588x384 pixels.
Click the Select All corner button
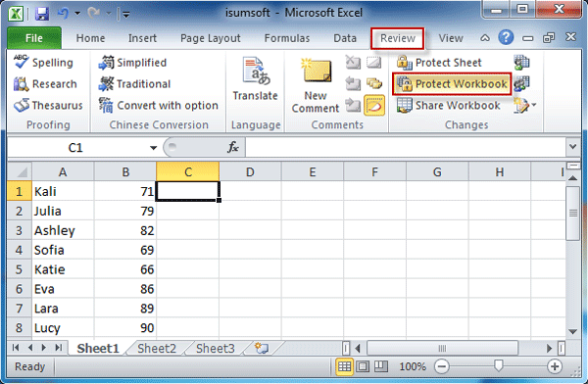[x=20, y=172]
